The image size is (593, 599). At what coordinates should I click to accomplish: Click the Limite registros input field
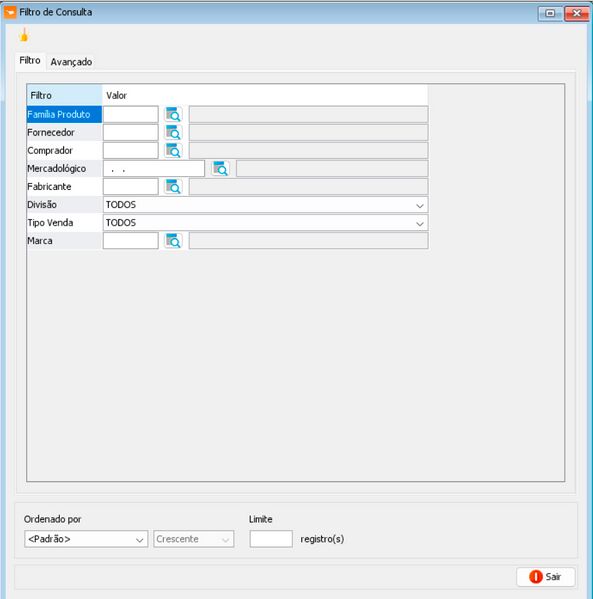pos(271,539)
